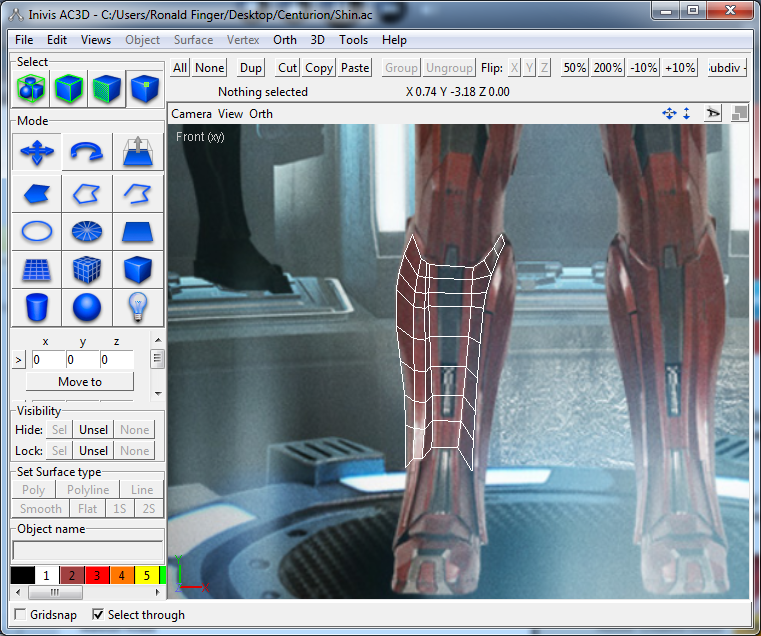Enlarge selection with +10% button
Viewport: 761px width, 636px height.
[x=680, y=68]
